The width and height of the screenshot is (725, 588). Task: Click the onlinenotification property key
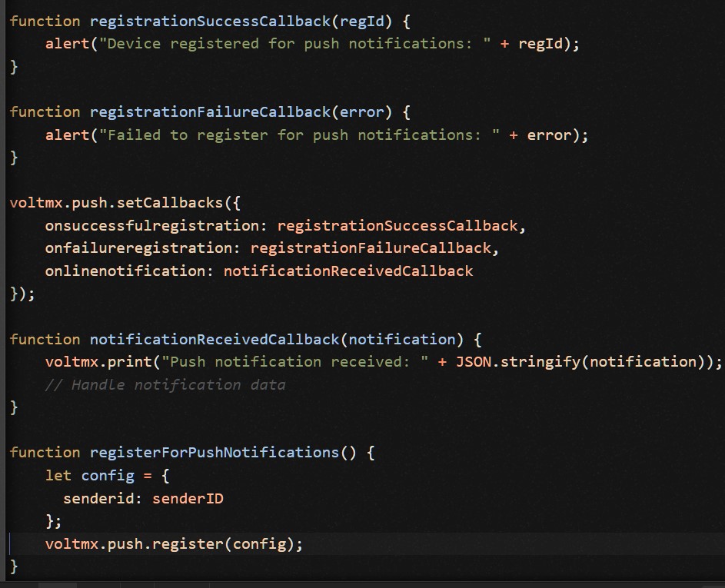tap(125, 271)
